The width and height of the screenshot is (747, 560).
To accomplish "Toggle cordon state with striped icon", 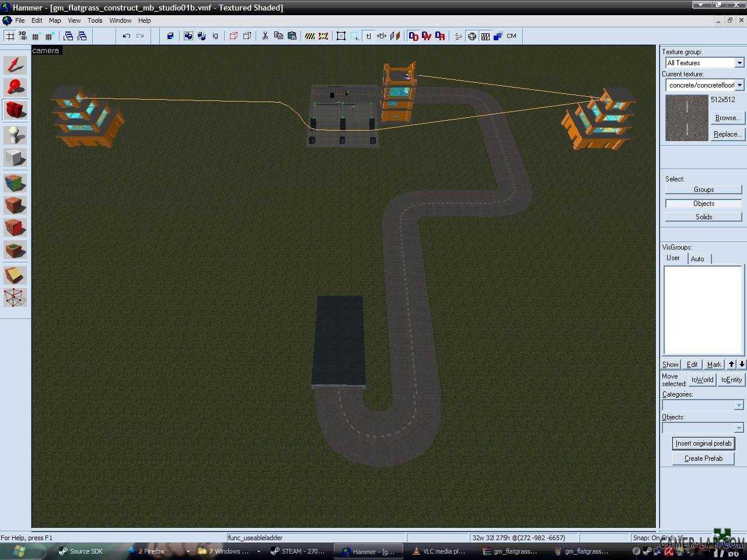I will 310,36.
